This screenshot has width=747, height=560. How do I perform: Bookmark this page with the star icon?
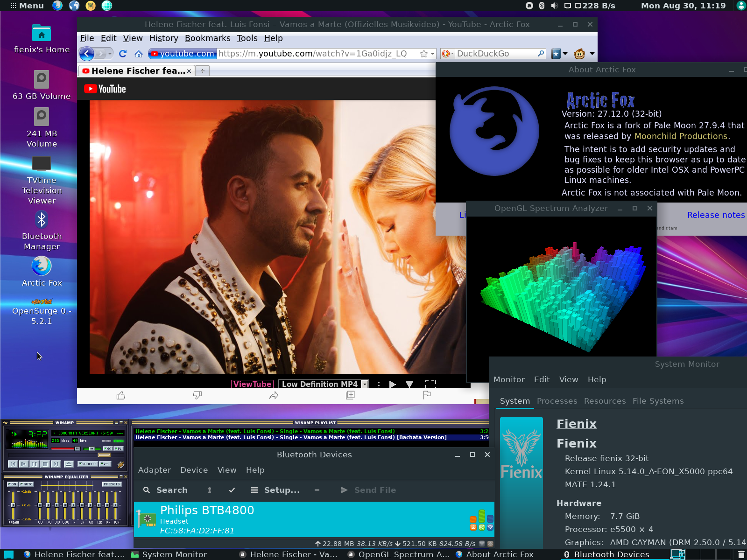(x=424, y=54)
